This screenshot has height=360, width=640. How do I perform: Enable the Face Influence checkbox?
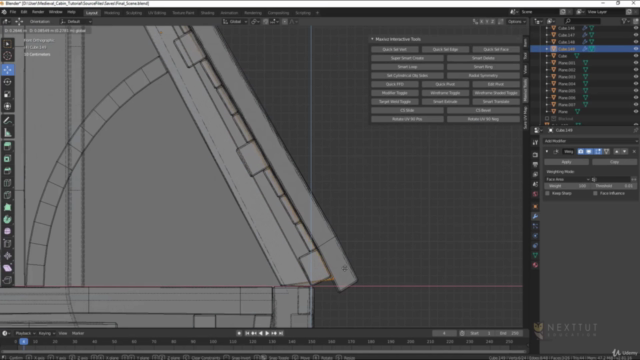[x=595, y=193]
